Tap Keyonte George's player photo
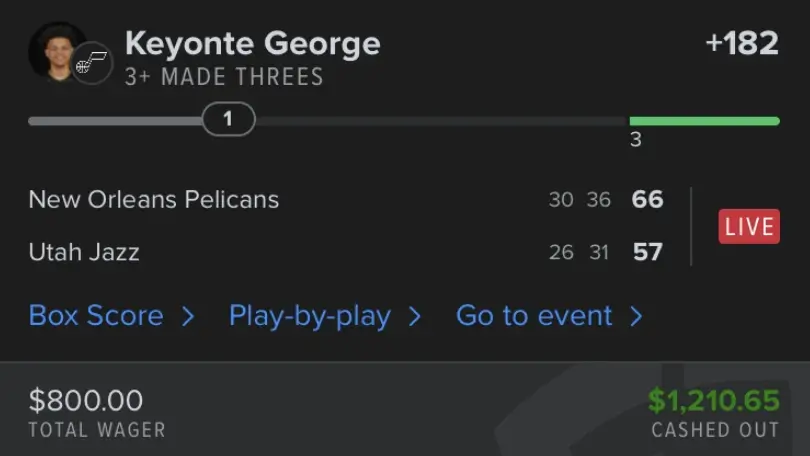 click(x=55, y=48)
